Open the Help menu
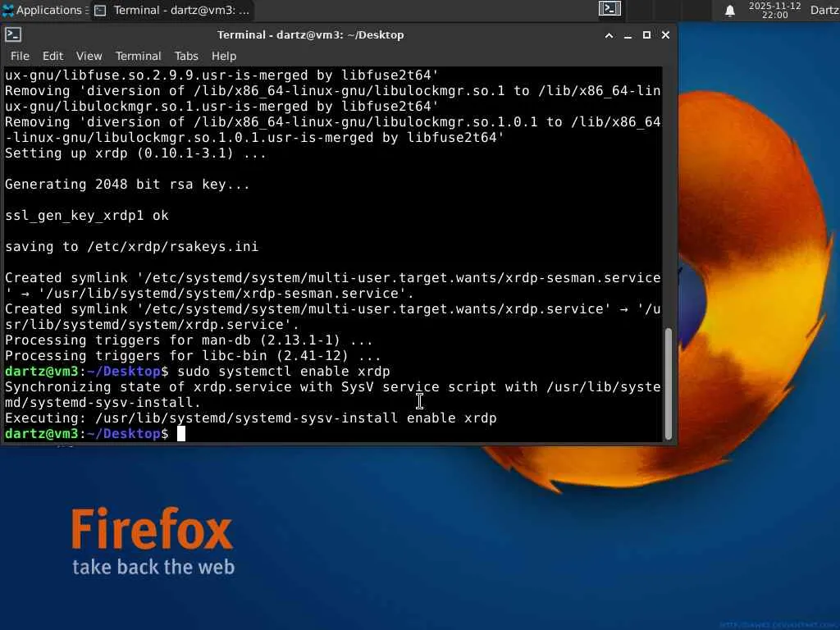Image resolution: width=840 pixels, height=630 pixels. pyautogui.click(x=223, y=56)
